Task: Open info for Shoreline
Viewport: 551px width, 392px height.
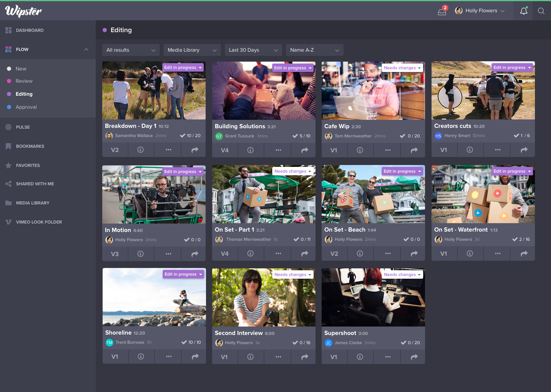Action: (x=141, y=356)
